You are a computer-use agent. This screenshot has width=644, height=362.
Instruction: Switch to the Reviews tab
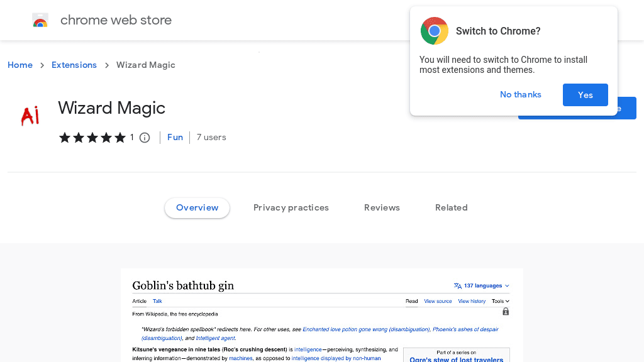tap(382, 207)
